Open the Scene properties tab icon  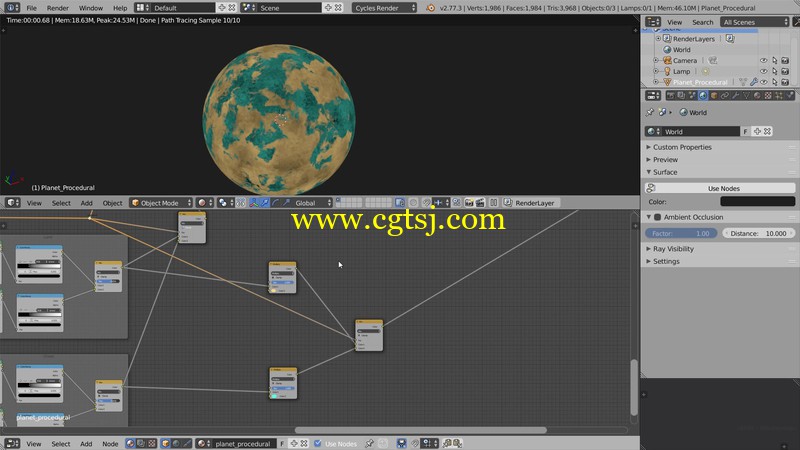pyautogui.click(x=692, y=95)
